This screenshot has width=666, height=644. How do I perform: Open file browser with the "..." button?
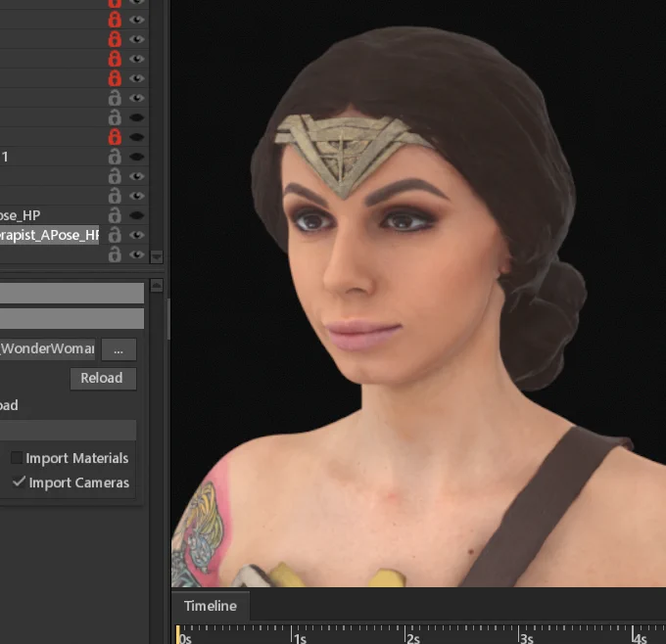pyautogui.click(x=119, y=349)
